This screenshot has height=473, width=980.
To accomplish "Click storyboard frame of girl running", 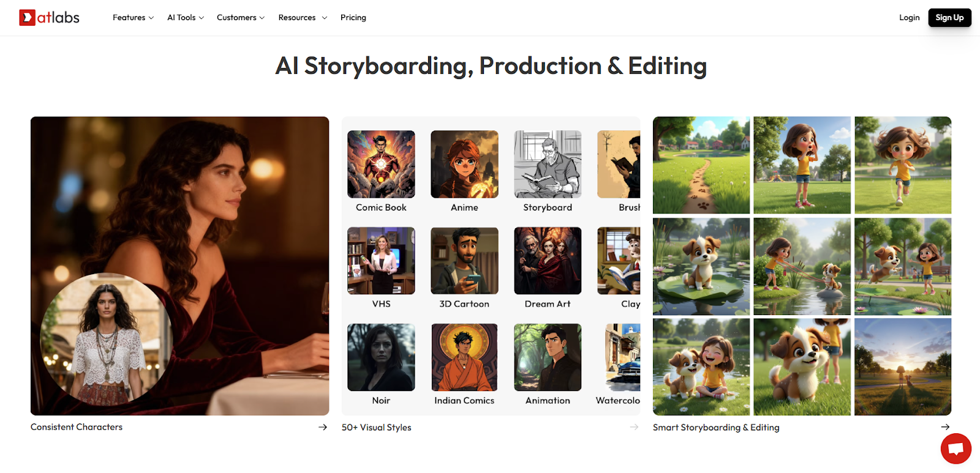I will 903,165.
